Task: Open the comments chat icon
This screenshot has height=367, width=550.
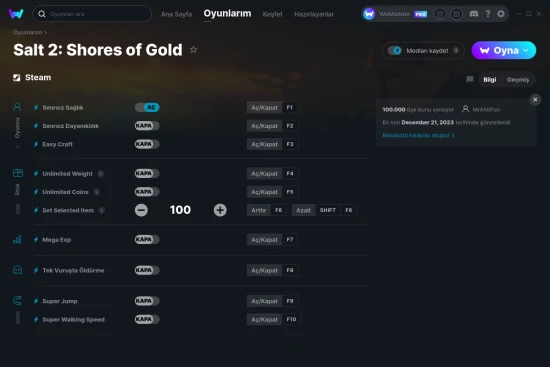Action: click(470, 79)
